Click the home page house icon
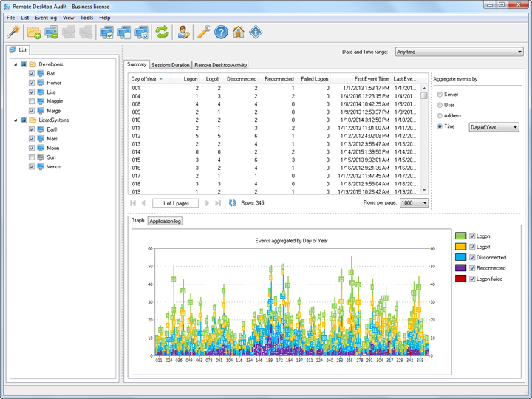532x399 pixels. pyautogui.click(x=239, y=33)
